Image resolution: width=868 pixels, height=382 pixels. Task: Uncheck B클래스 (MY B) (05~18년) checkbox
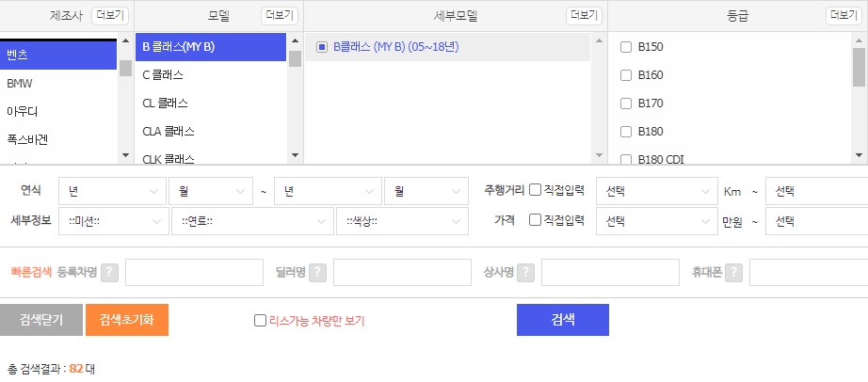[x=322, y=47]
